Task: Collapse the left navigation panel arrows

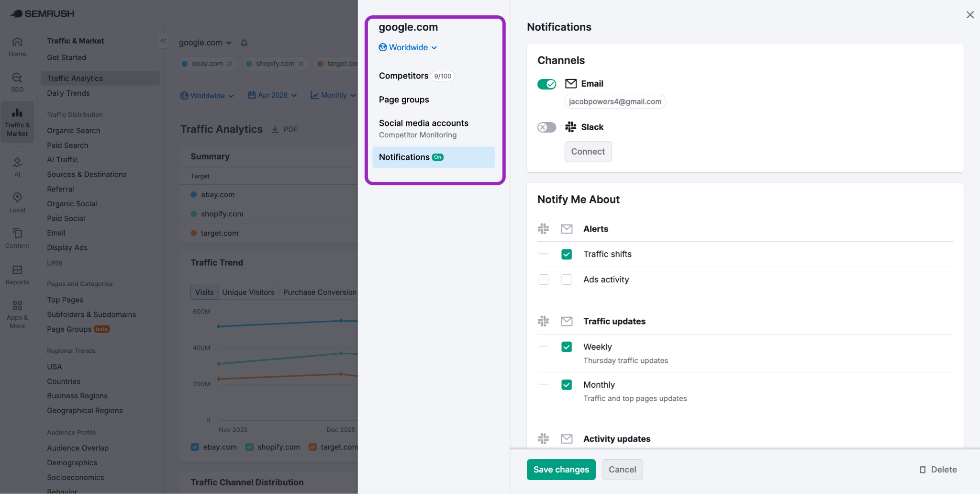Action: (x=163, y=41)
